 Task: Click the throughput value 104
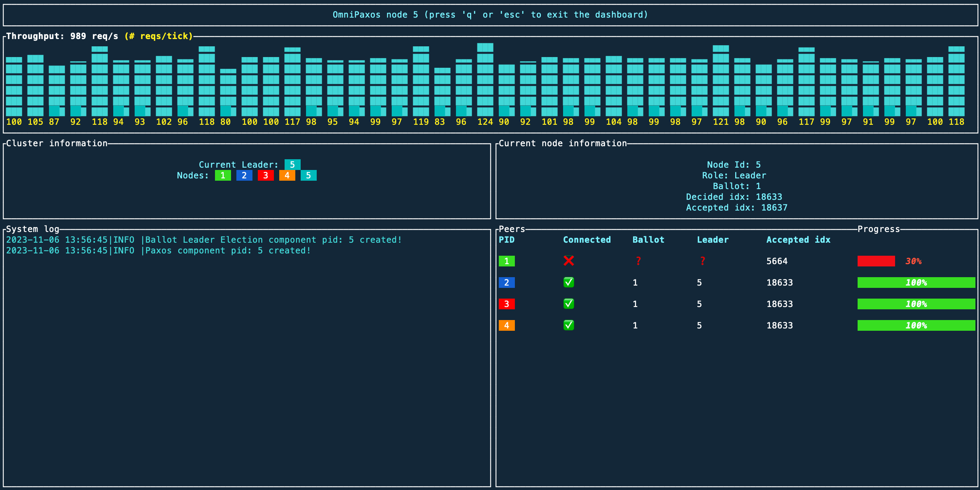pos(614,122)
